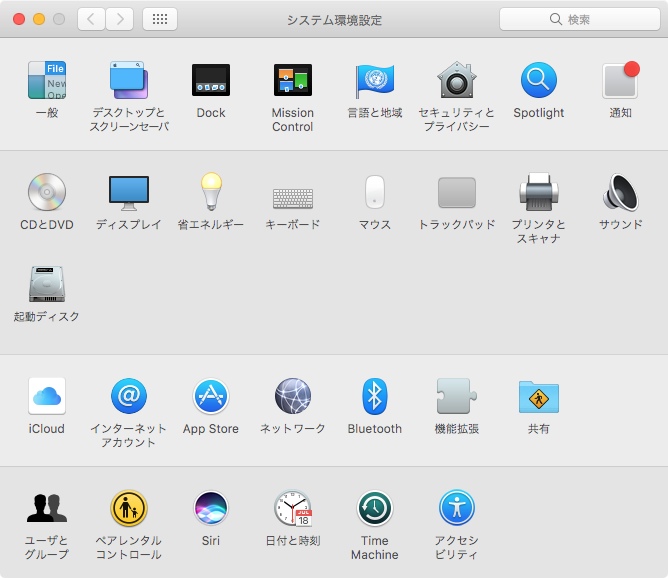
Task: Show all preferences grid button
Action: (x=160, y=19)
